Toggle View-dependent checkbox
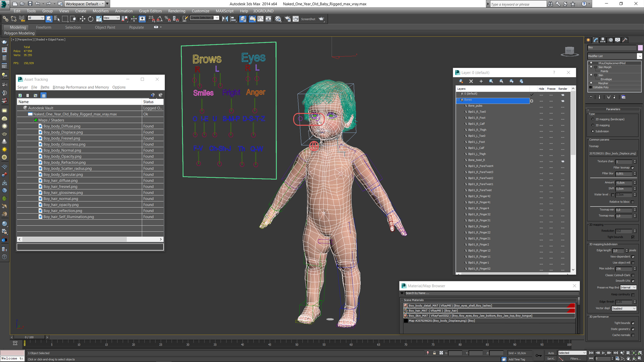Image resolution: width=644 pixels, height=362 pixels. pos(633,257)
